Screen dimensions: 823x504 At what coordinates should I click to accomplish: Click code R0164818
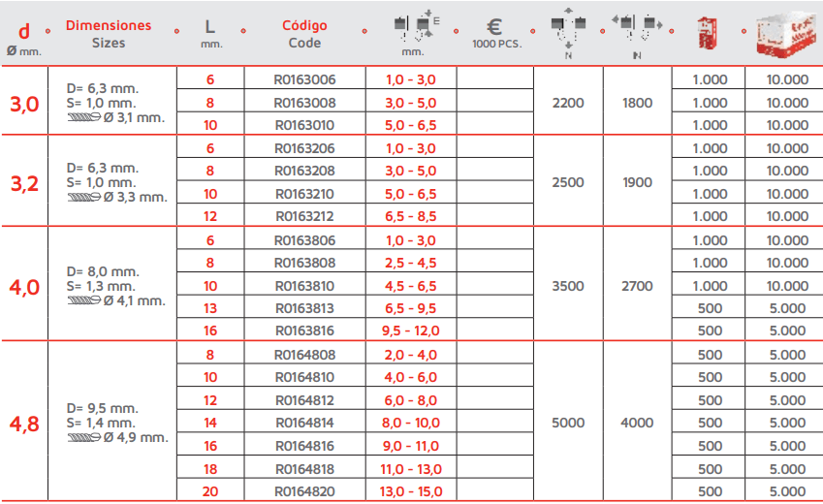304,469
